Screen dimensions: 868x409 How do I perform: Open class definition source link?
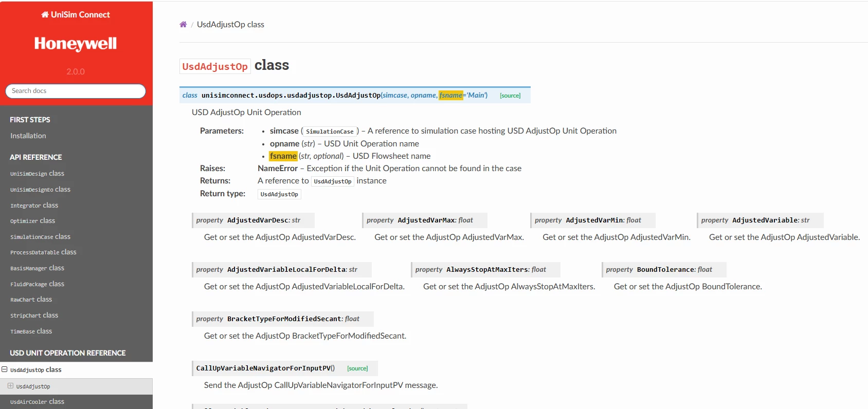click(510, 96)
